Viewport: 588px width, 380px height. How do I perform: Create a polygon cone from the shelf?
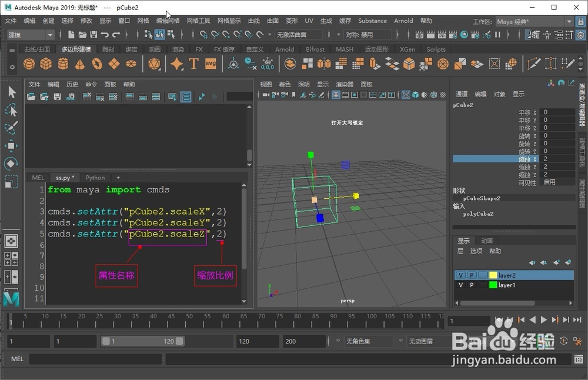pos(81,64)
